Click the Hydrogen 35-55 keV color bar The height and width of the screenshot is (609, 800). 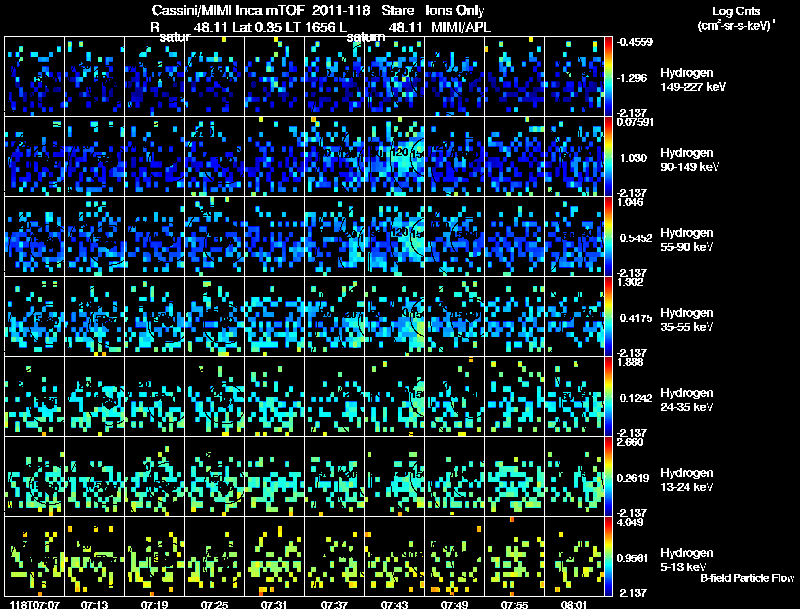(608, 317)
